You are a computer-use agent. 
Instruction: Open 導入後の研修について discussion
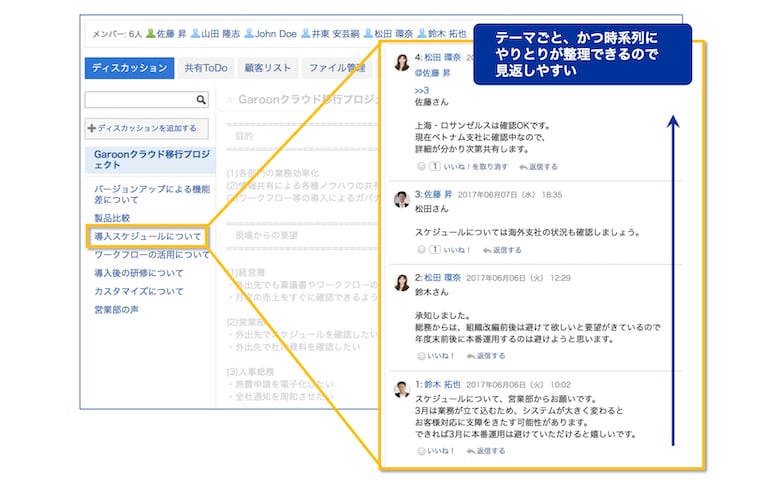click(x=139, y=273)
